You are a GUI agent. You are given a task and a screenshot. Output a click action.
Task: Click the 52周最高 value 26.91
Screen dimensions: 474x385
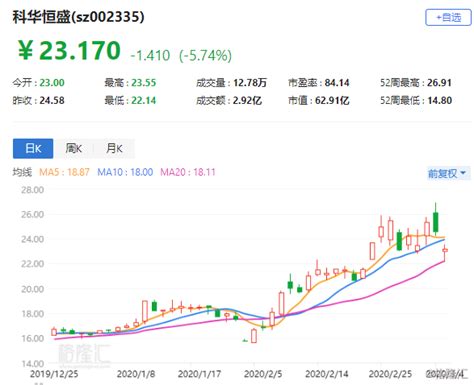pyautogui.click(x=439, y=83)
